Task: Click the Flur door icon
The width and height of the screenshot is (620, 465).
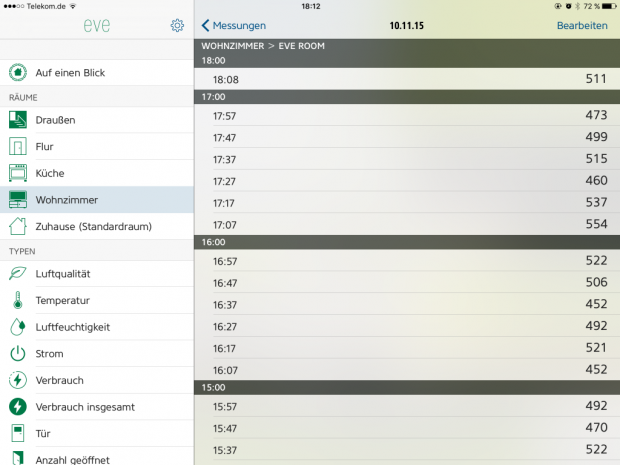Action: pyautogui.click(x=18, y=146)
